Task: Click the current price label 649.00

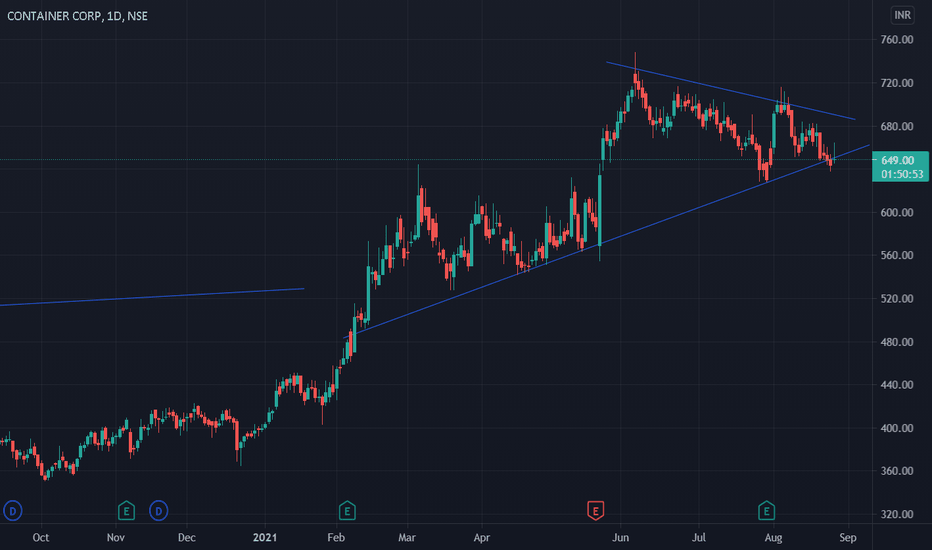Action: [x=898, y=160]
